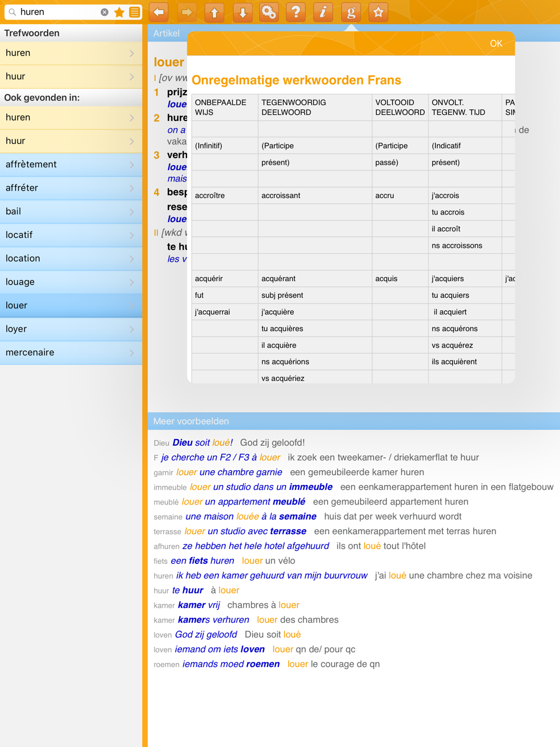The height and width of the screenshot is (747, 560).
Task: Click 'je cherche un F2 / F3 à louer'
Action: (x=221, y=457)
